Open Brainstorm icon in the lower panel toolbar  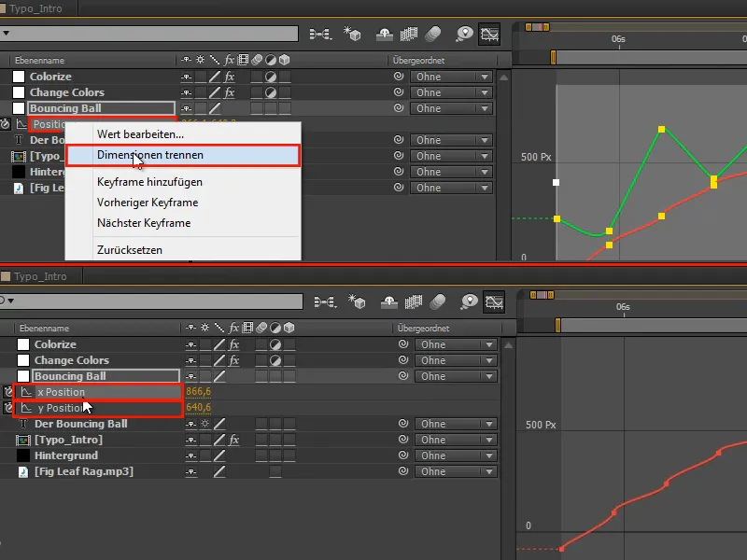point(470,301)
